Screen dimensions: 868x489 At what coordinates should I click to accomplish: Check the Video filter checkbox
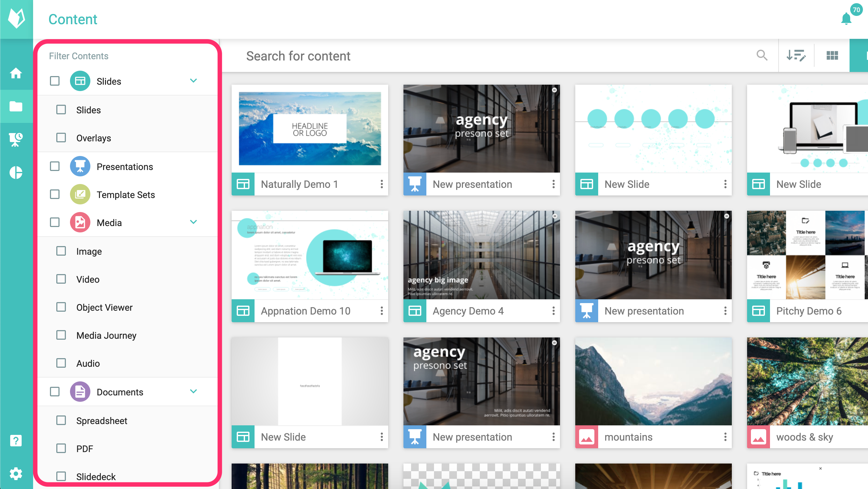(61, 279)
